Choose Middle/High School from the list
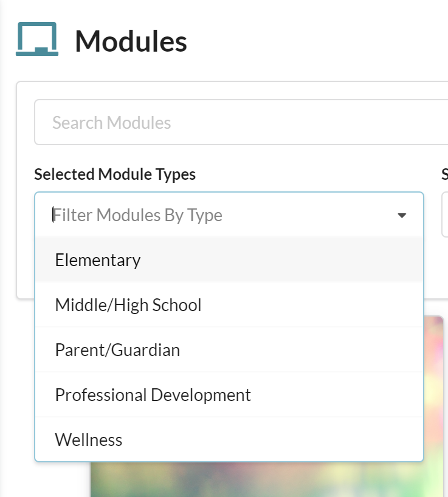Image resolution: width=448 pixels, height=497 pixels. (x=229, y=305)
